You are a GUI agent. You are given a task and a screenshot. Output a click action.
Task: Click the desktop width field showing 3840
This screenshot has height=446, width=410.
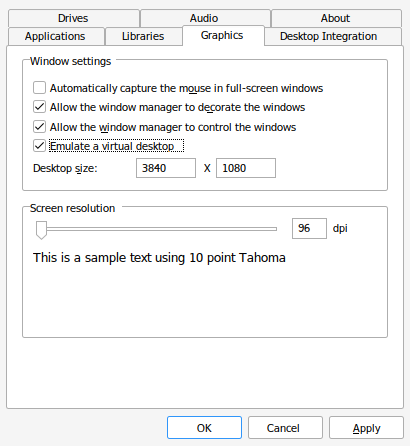click(x=166, y=168)
